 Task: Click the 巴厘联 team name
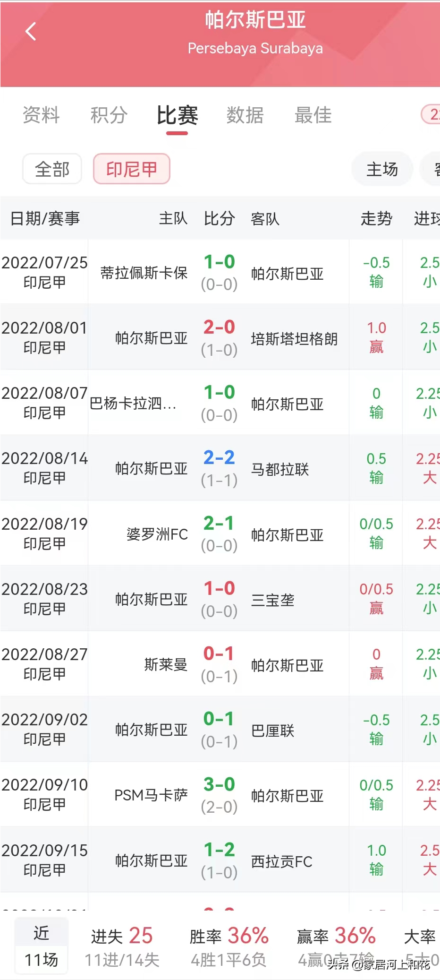click(273, 731)
